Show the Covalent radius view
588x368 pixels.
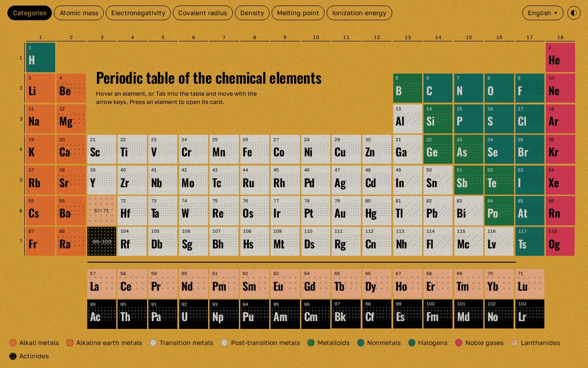(x=203, y=13)
